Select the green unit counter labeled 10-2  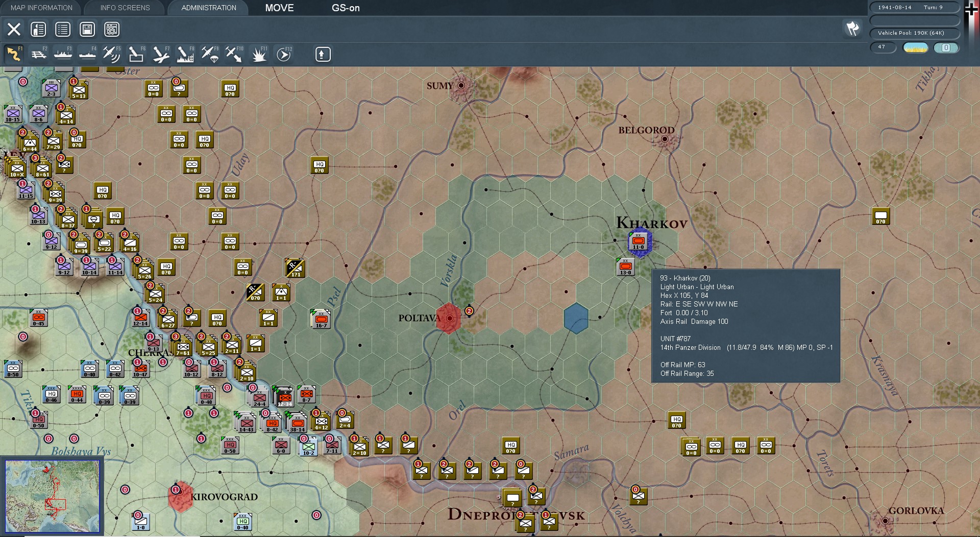pyautogui.click(x=309, y=447)
